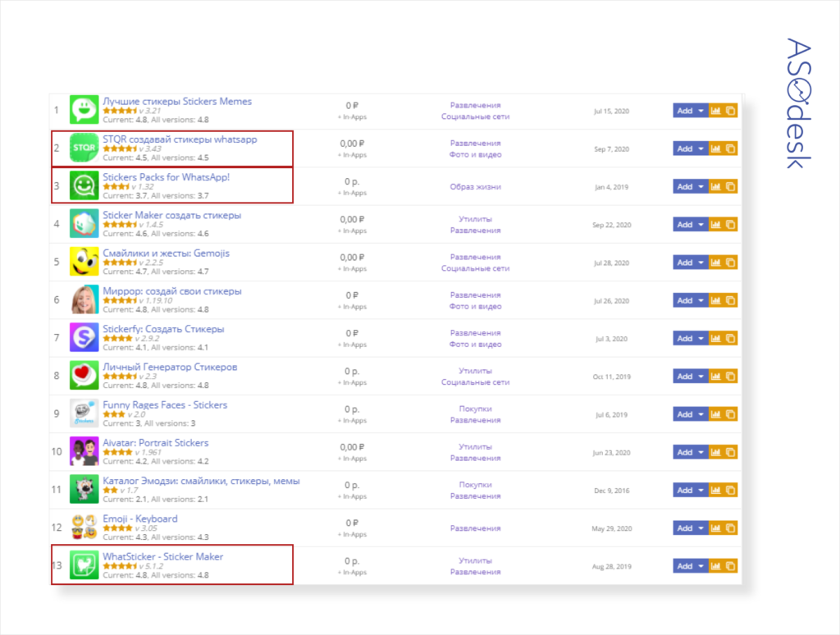The height and width of the screenshot is (635, 840).
Task: Open Каталог Эмодзи app title link
Action: (201, 481)
